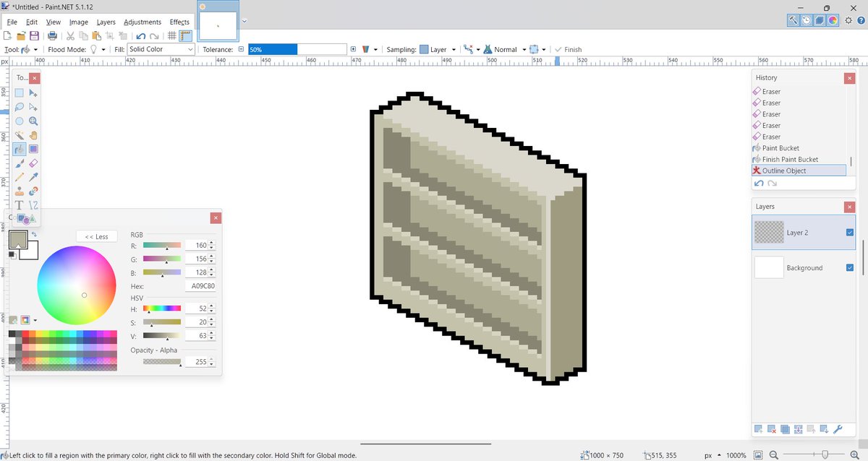
Task: Select the Eraser tool in Tools panel
Action: [33, 163]
